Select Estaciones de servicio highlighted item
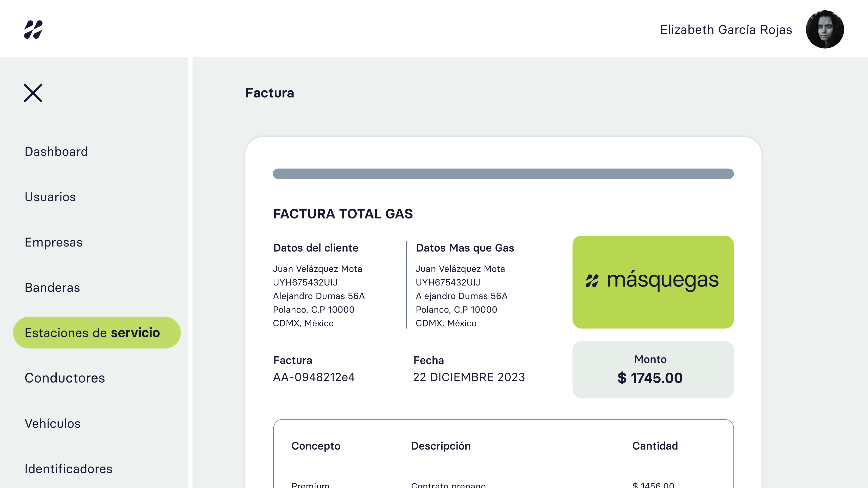868x488 pixels. click(x=97, y=332)
